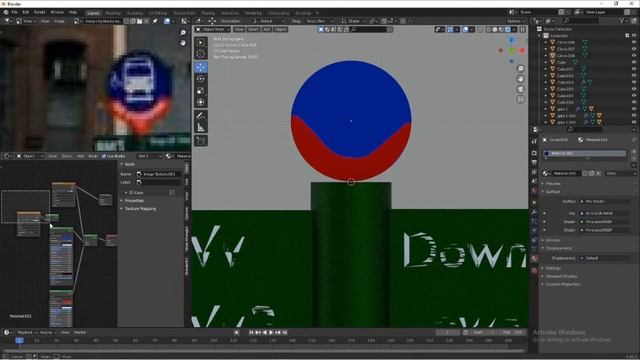The image size is (640, 360).
Task: Enable rendered viewport shading mode
Action: (507, 29)
